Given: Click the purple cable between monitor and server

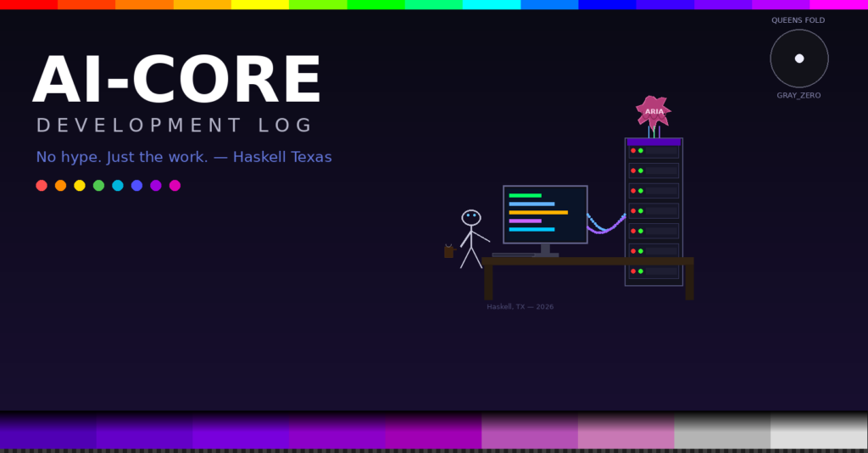Looking at the screenshot, I should (x=606, y=227).
